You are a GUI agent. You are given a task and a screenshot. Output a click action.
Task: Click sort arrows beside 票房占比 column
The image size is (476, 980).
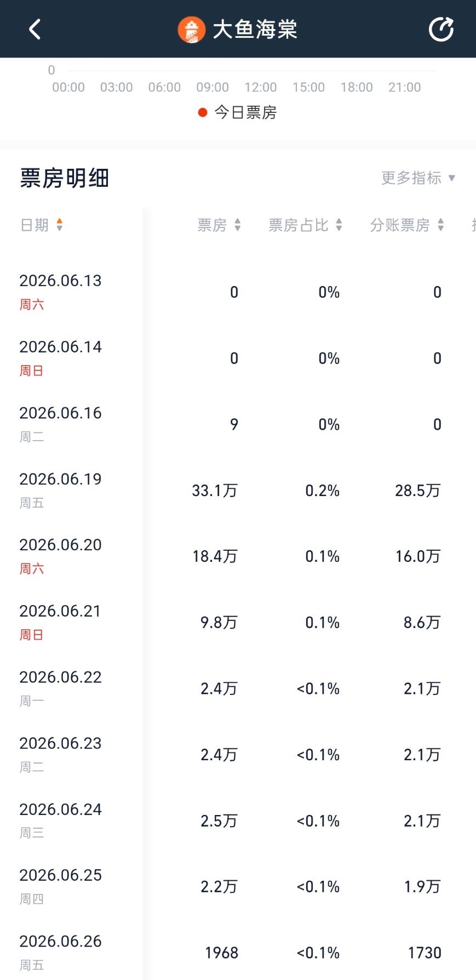pyautogui.click(x=339, y=225)
